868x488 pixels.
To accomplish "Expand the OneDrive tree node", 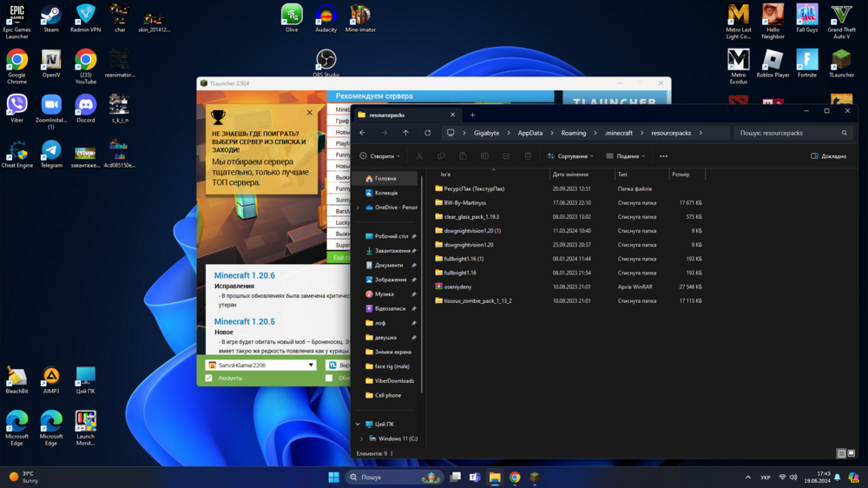I will tap(358, 208).
